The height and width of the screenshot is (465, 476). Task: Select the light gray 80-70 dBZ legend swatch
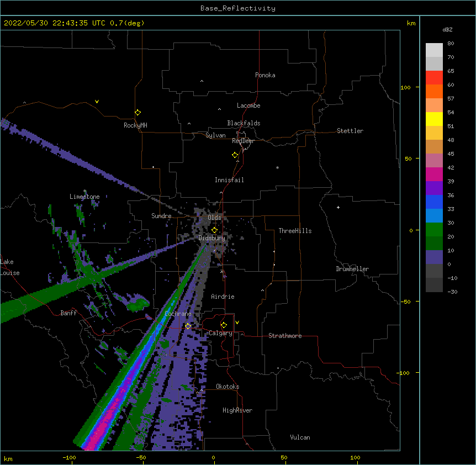click(x=434, y=50)
